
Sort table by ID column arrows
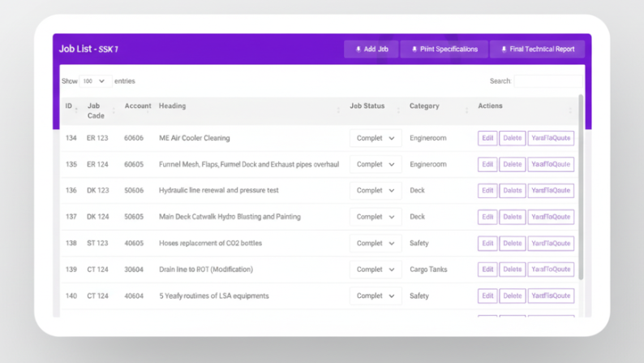(76, 110)
